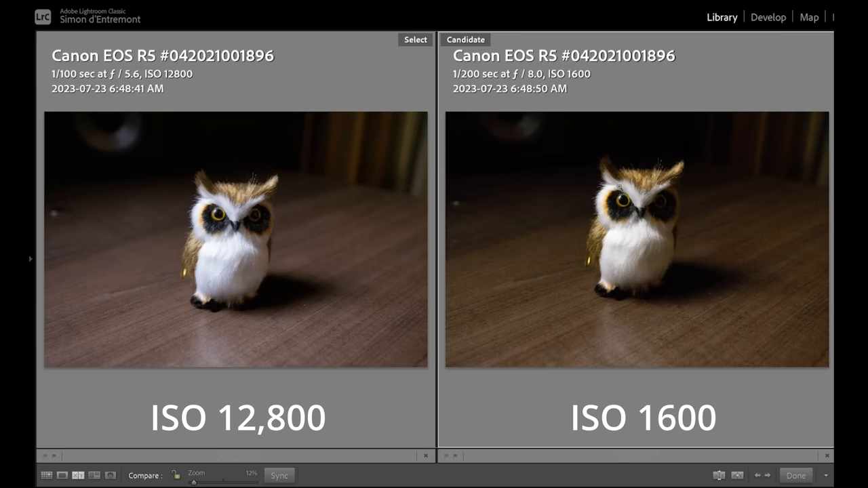868x488 pixels.
Task: Open the Compare view icon
Action: pyautogui.click(x=78, y=475)
